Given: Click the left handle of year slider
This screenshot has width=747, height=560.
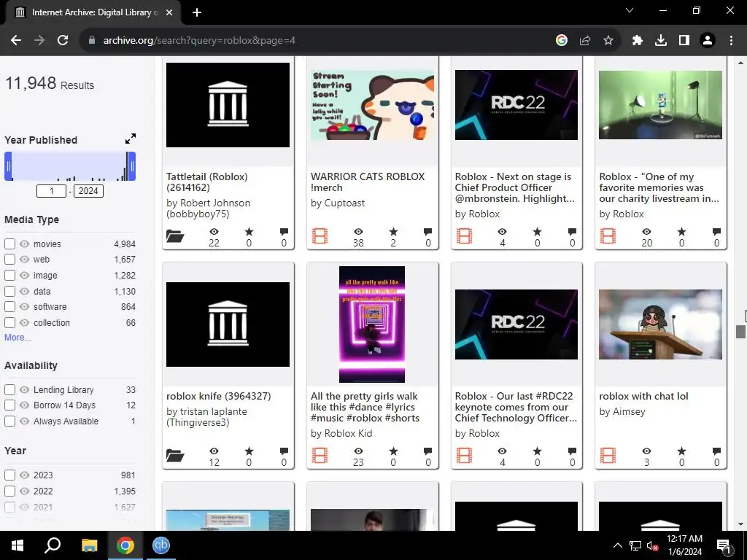Looking at the screenshot, I should coord(8,166).
